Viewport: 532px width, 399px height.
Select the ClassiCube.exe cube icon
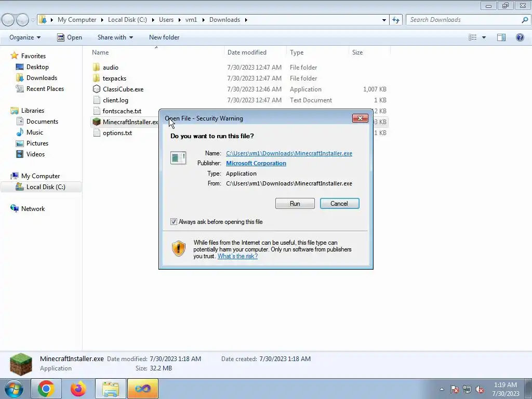[96, 89]
